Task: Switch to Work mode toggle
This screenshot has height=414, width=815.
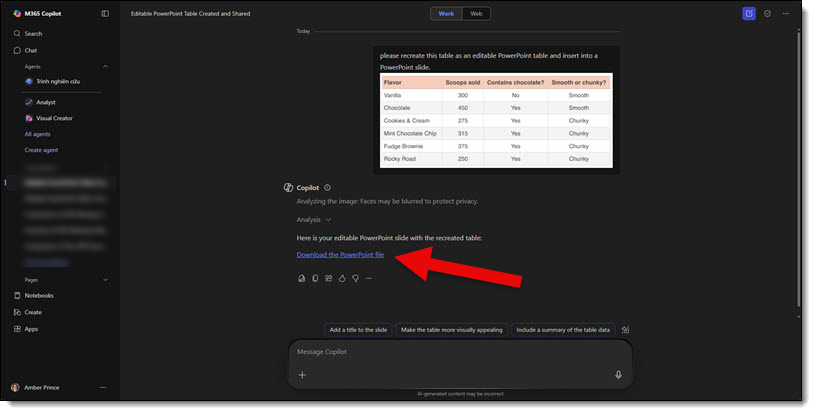Action: pyautogui.click(x=446, y=14)
